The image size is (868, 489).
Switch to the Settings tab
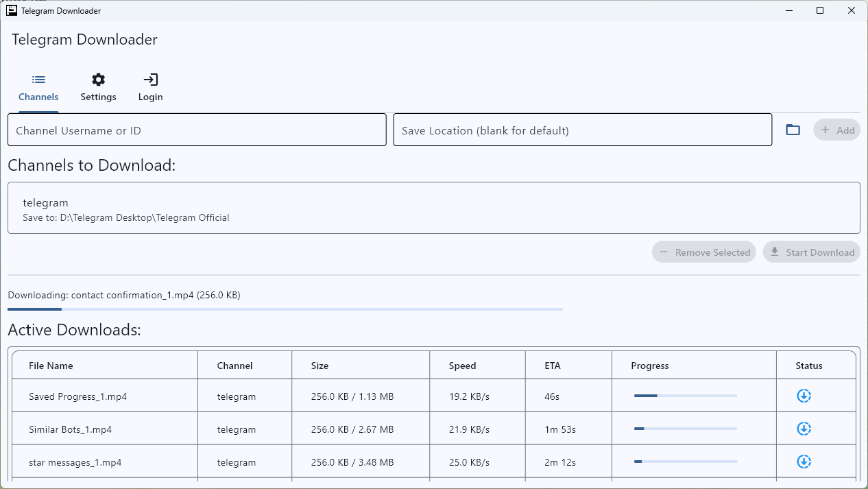click(x=98, y=87)
